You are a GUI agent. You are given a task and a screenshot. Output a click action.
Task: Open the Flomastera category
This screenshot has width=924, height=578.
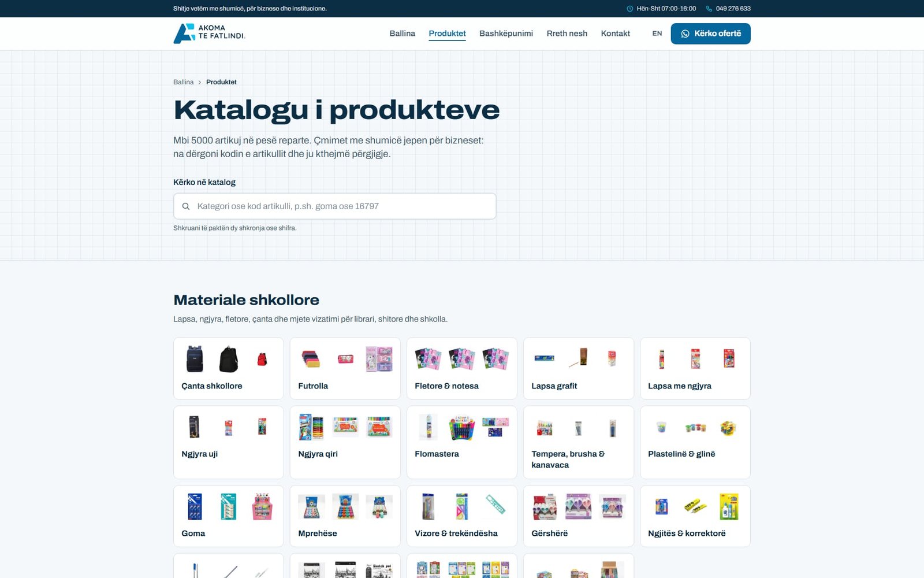(x=462, y=442)
